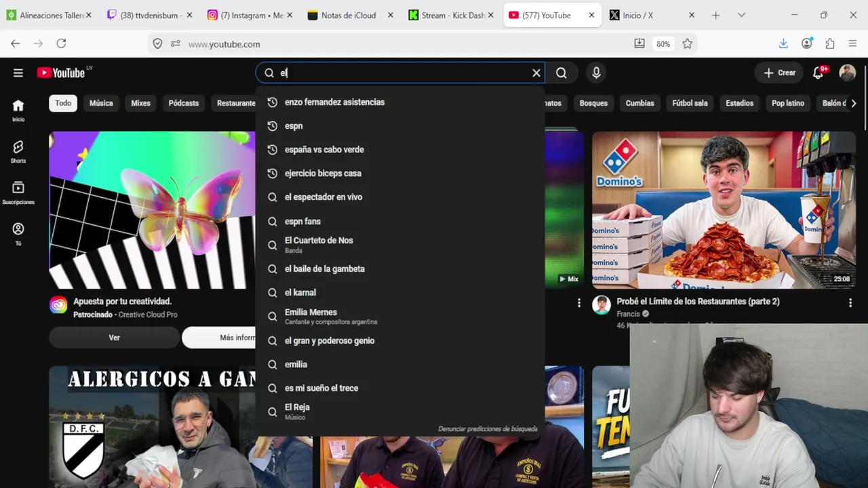The image size is (868, 488).
Task: Go back in browser history
Action: tap(16, 43)
